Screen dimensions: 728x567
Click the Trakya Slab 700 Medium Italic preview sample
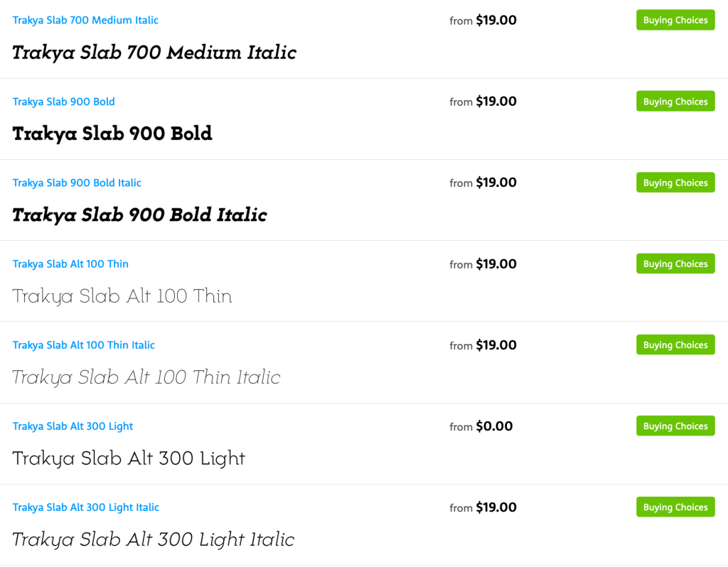pos(154,53)
